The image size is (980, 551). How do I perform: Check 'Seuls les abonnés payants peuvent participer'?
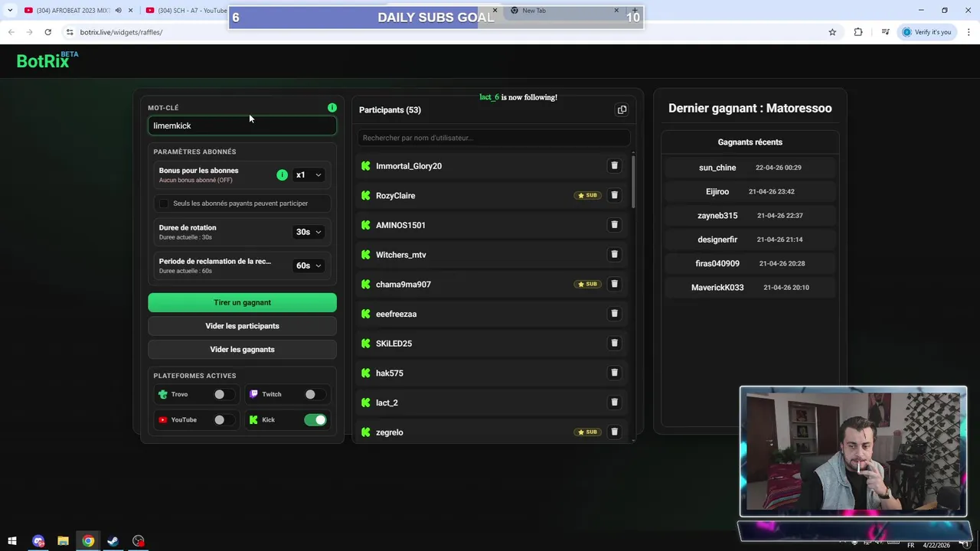(x=164, y=204)
